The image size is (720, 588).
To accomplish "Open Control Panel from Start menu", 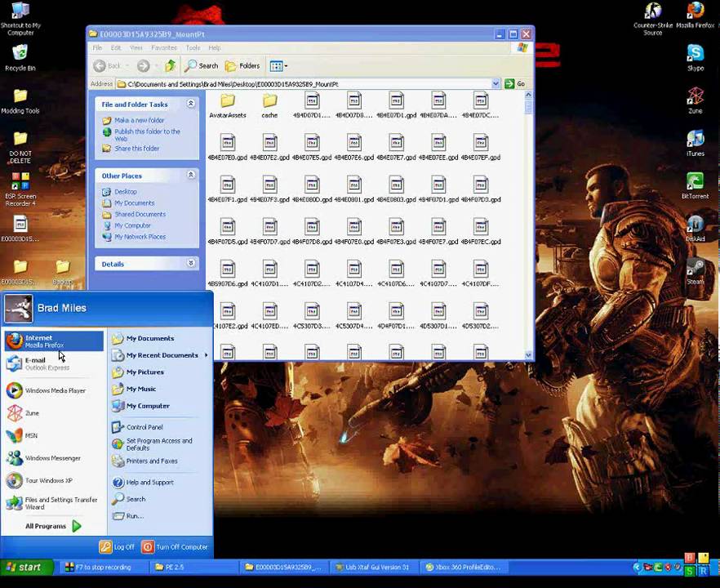I will [159, 427].
